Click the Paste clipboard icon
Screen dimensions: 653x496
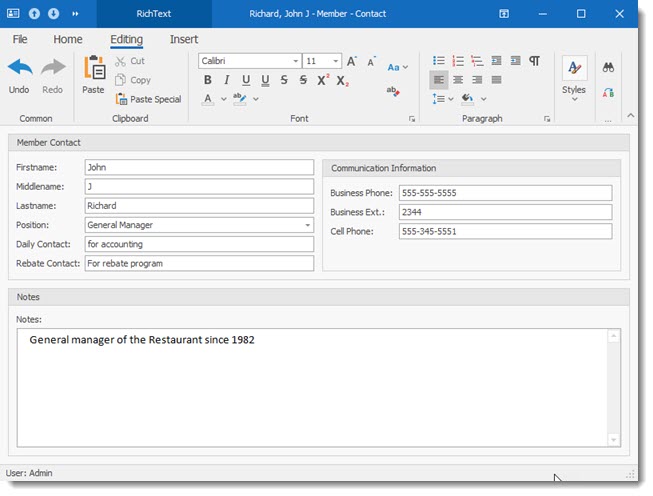point(93,68)
